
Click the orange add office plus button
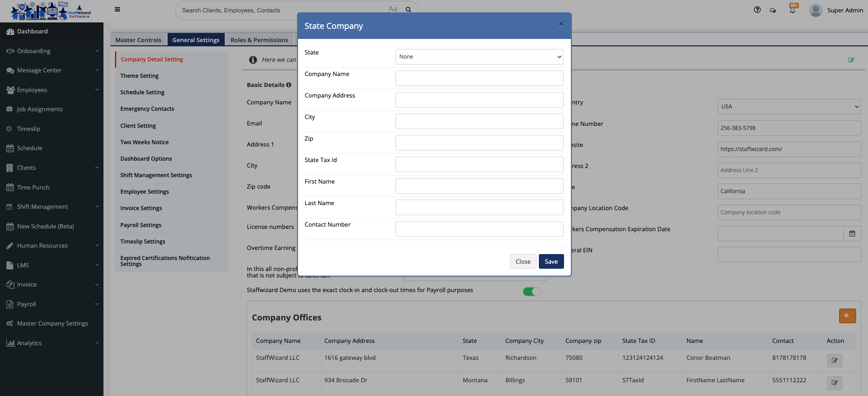tap(847, 315)
